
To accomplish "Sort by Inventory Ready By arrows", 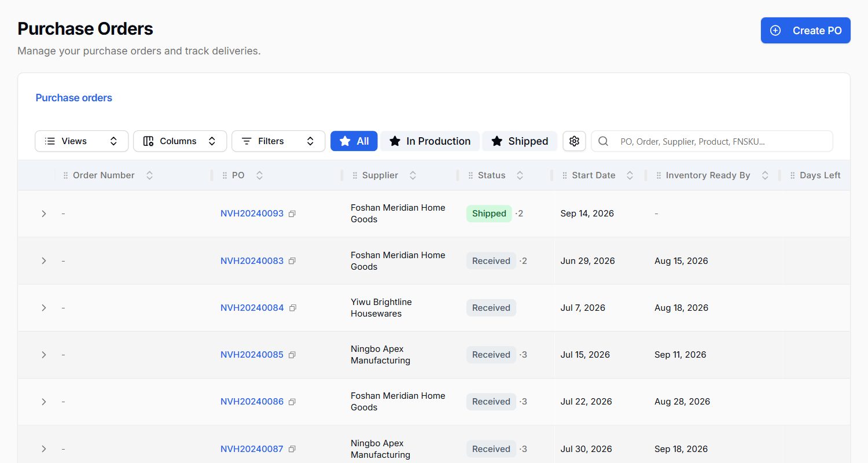I will (764, 175).
